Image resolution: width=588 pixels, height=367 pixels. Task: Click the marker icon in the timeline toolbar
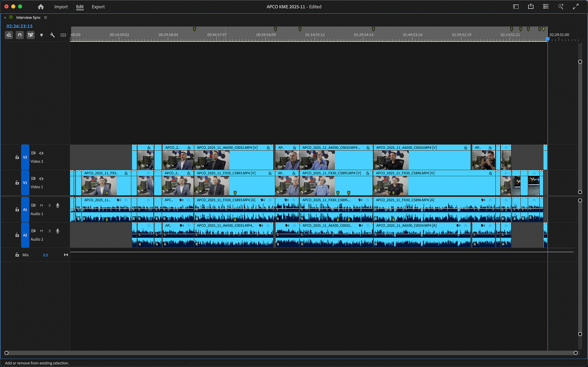point(41,35)
